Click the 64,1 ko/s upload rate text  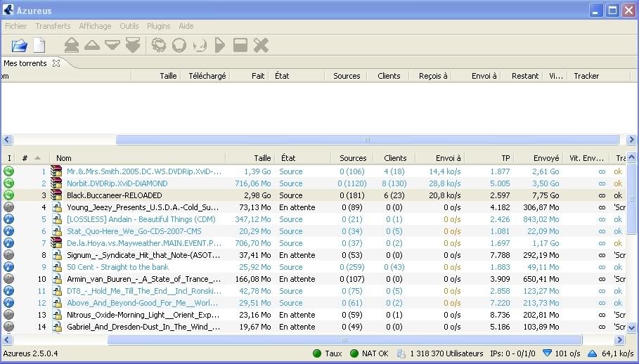(618, 353)
